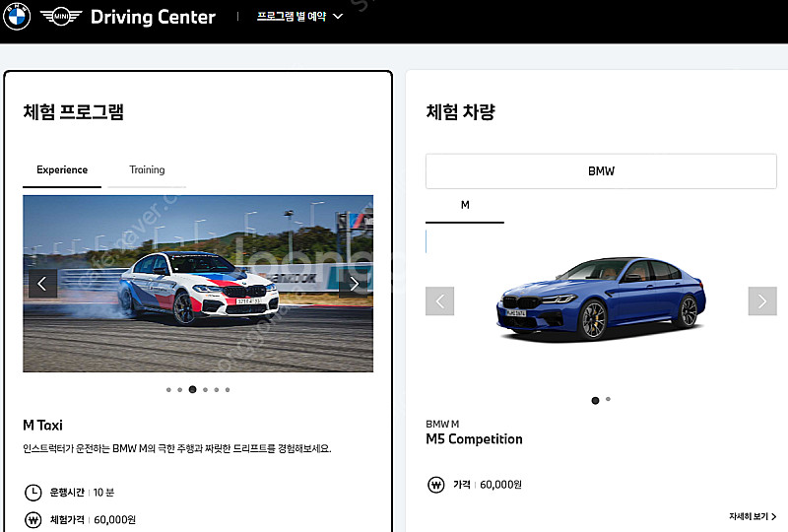Click the clock icon beside 운행시간
The image size is (788, 532).
pyautogui.click(x=33, y=493)
